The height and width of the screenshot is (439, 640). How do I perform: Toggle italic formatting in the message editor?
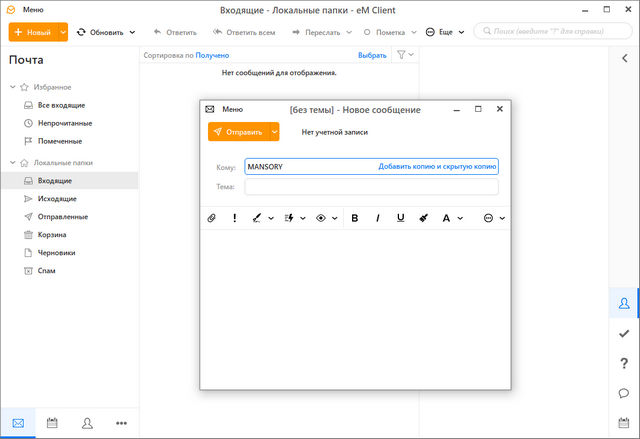tap(378, 217)
